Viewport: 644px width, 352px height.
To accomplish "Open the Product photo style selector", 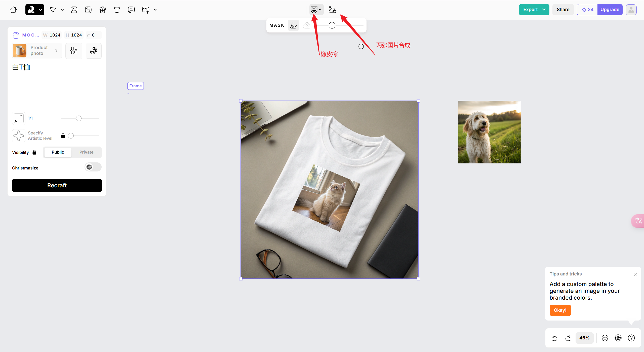I will (37, 51).
